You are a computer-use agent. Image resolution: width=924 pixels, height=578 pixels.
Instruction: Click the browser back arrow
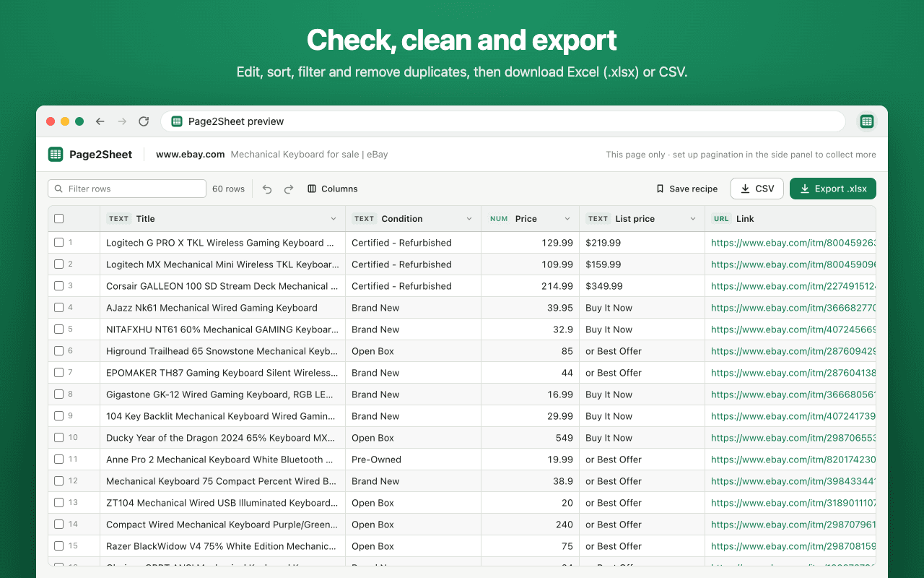coord(100,121)
